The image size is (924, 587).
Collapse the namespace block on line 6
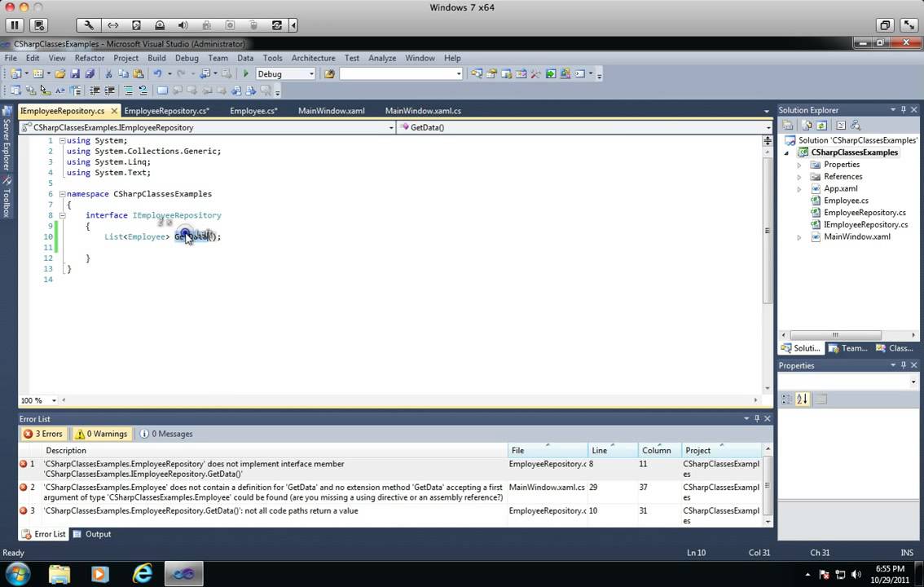tap(62, 194)
